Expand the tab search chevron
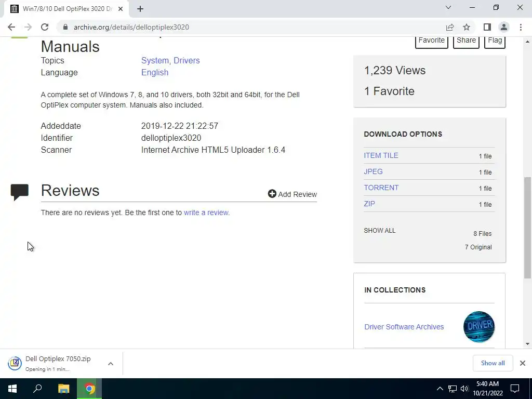 click(448, 7)
